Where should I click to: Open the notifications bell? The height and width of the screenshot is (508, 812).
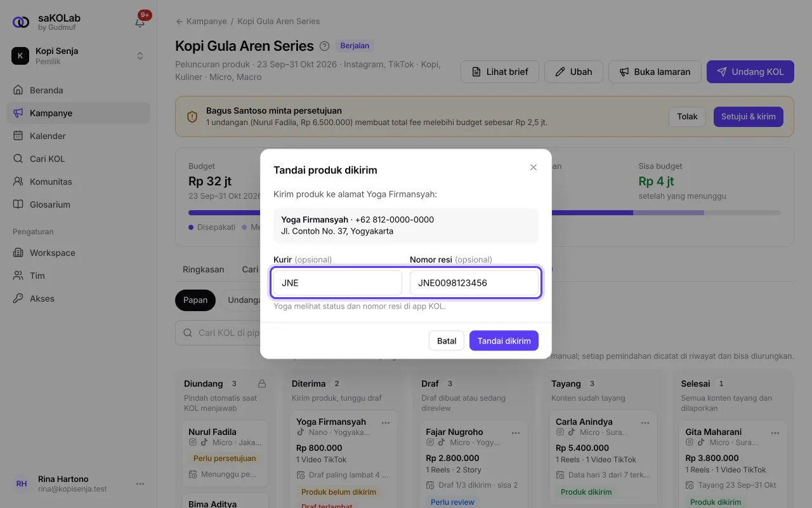click(140, 22)
